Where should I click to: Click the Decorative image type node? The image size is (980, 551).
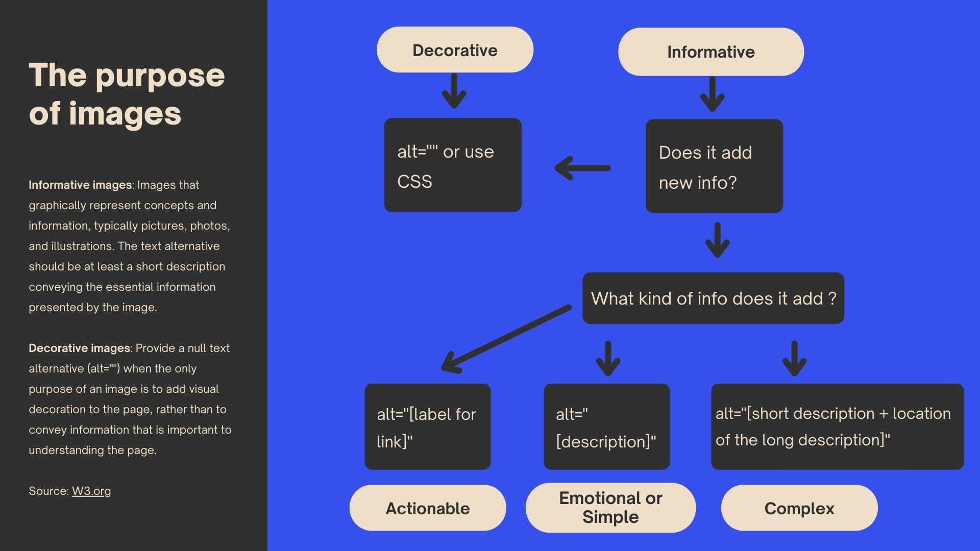(x=454, y=50)
